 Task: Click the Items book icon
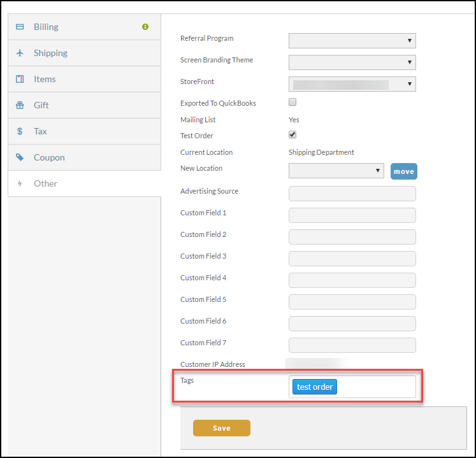coord(20,79)
